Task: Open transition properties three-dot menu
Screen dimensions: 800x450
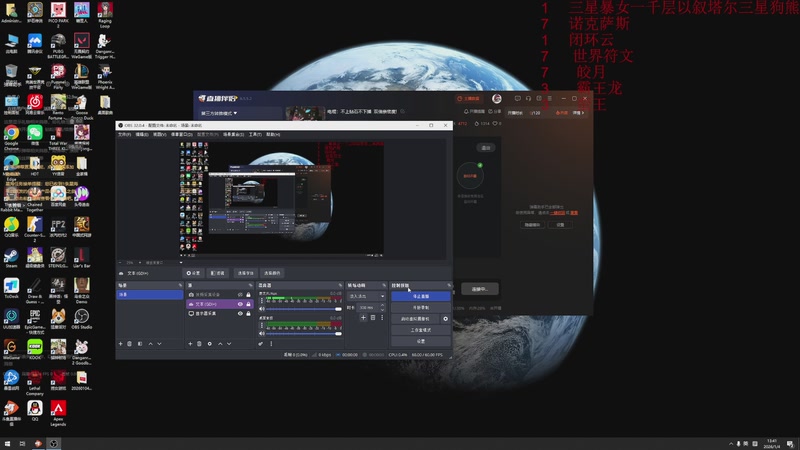Action: 382,318
